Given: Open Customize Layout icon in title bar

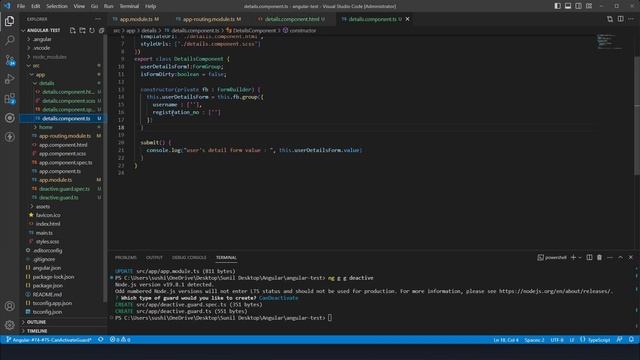Looking at the screenshot, I should click(589, 6).
